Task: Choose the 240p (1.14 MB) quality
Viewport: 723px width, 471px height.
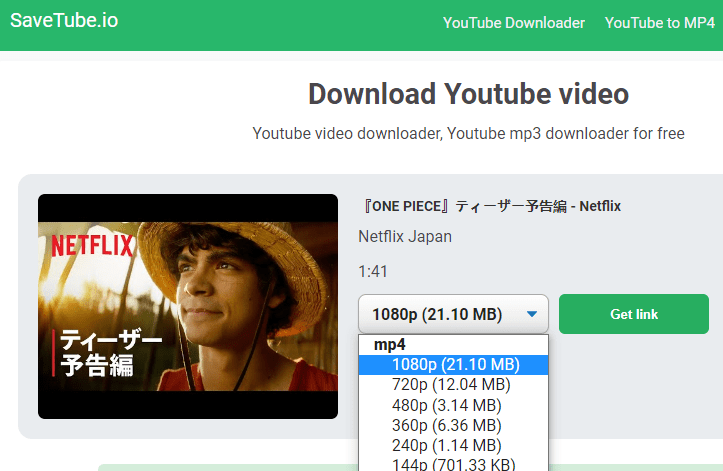Action: click(x=447, y=445)
